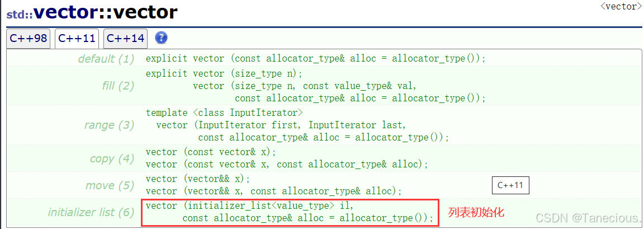
Task: Click 'vector (const vector& x, const allocator_type& alloc);' line
Action: 287,165
